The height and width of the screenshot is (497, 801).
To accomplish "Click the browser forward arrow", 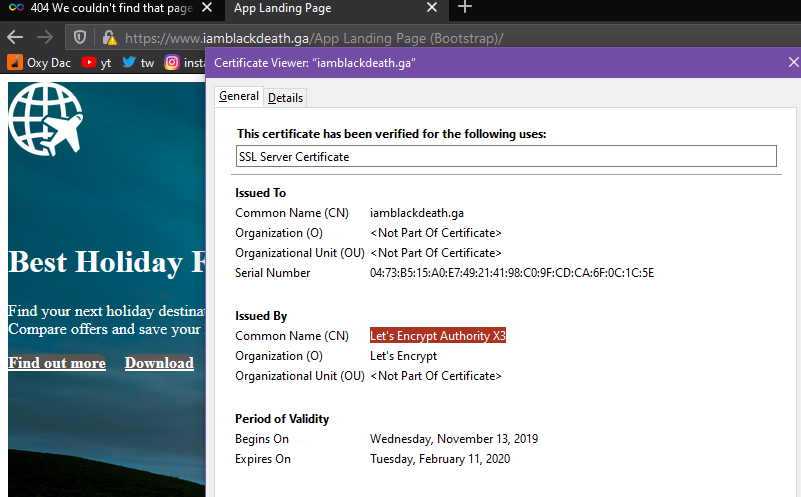I will [x=45, y=37].
